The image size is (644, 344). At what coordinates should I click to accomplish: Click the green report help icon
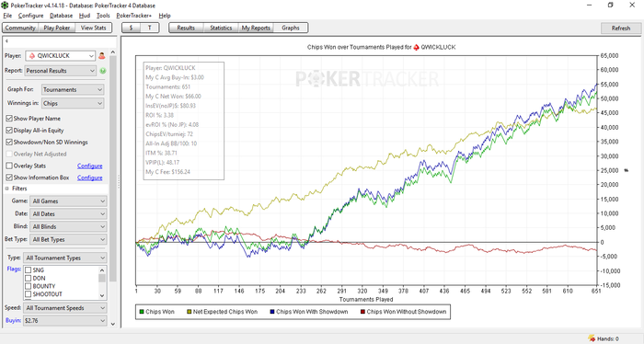point(103,71)
